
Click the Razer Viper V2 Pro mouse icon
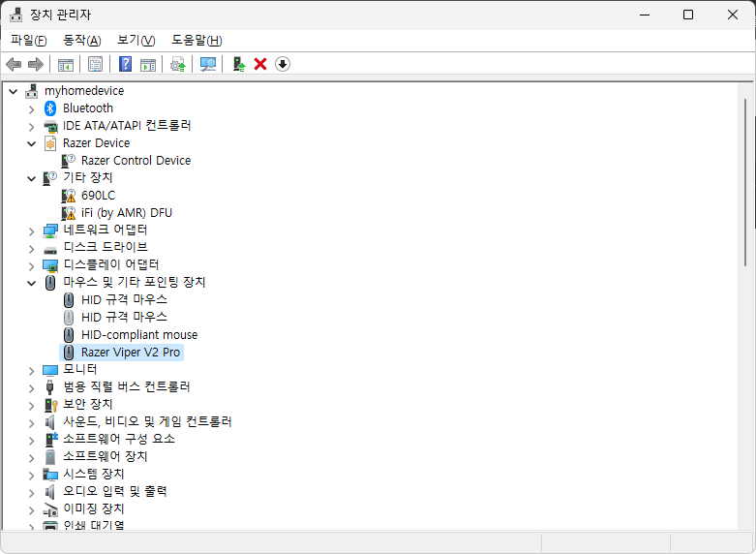[x=69, y=353]
